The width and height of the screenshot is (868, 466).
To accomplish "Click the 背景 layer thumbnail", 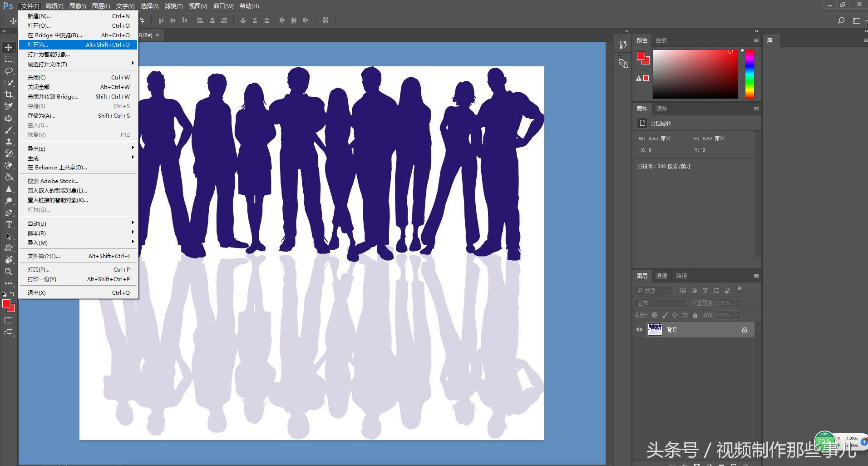I will coord(655,330).
